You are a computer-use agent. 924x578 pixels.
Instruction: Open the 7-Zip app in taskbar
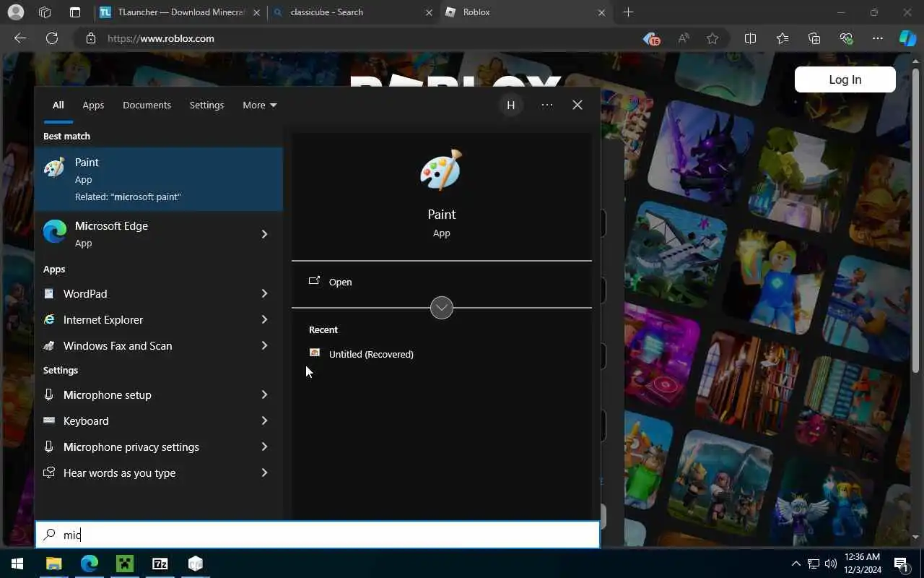click(160, 564)
